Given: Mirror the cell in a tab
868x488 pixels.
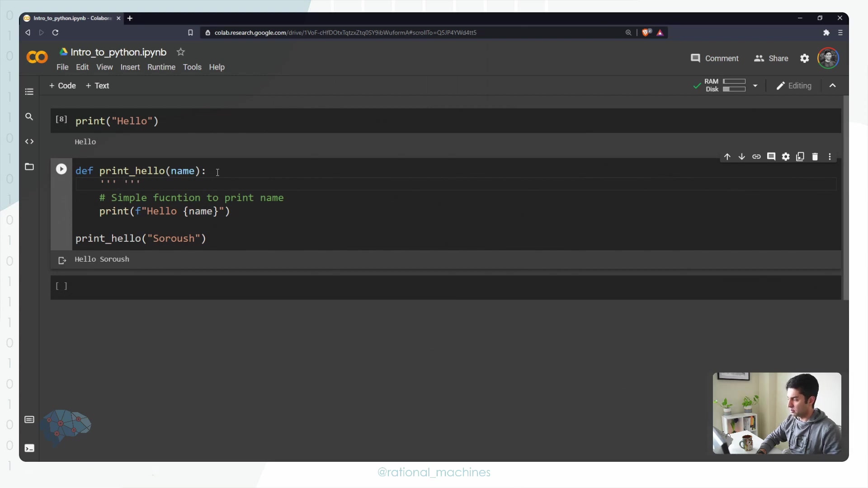Looking at the screenshot, I should point(800,157).
